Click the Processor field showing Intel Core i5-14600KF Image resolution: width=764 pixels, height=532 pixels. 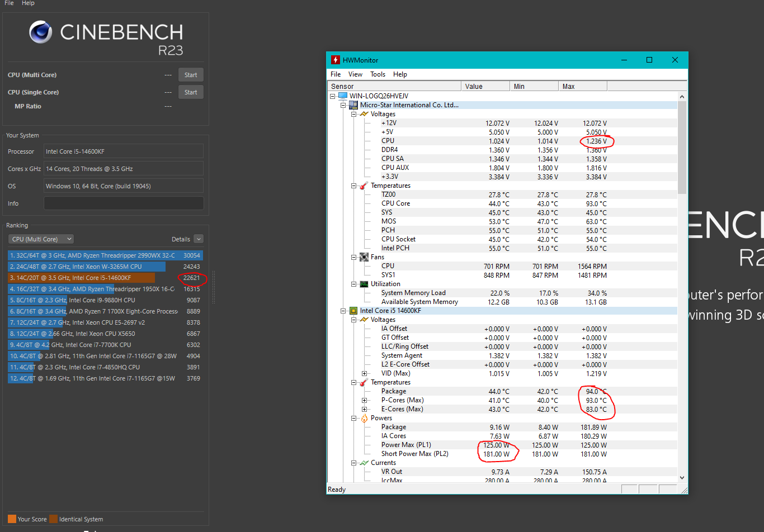click(124, 151)
